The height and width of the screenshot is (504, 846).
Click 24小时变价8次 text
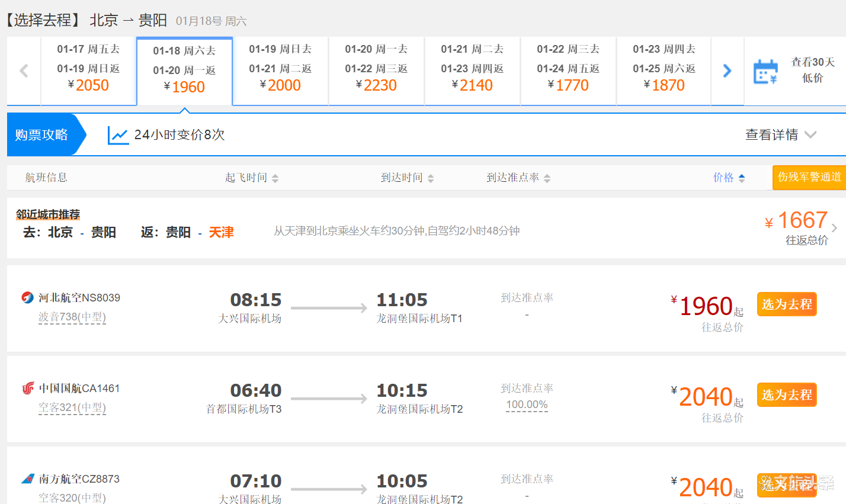(180, 135)
